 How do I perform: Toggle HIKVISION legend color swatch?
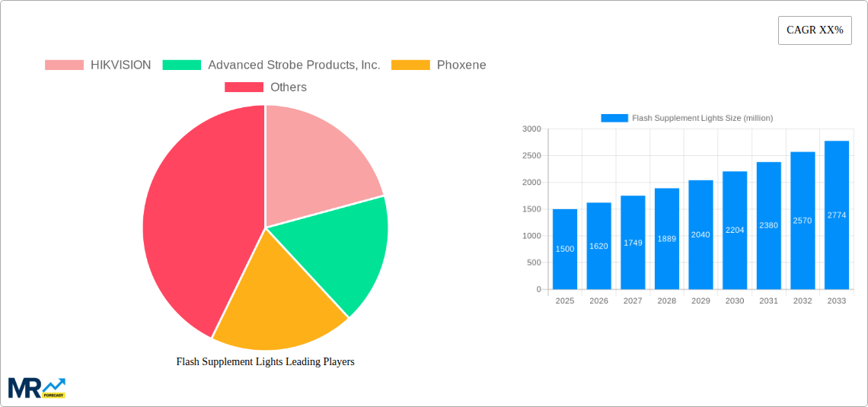click(64, 65)
